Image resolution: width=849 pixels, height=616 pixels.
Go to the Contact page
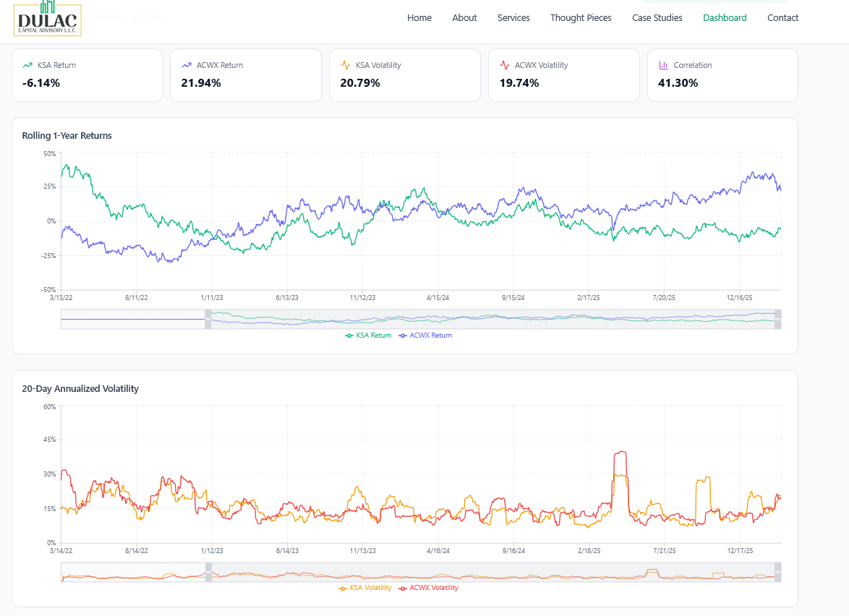pos(782,17)
